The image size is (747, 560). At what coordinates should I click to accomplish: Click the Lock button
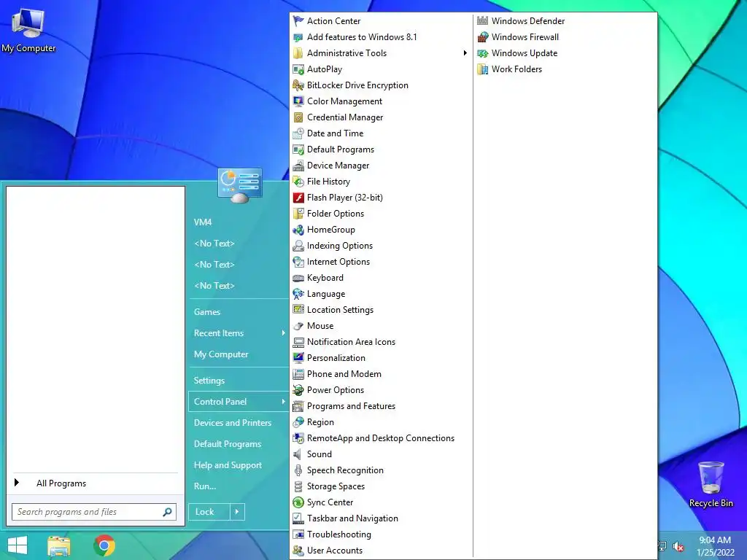[x=209, y=512]
